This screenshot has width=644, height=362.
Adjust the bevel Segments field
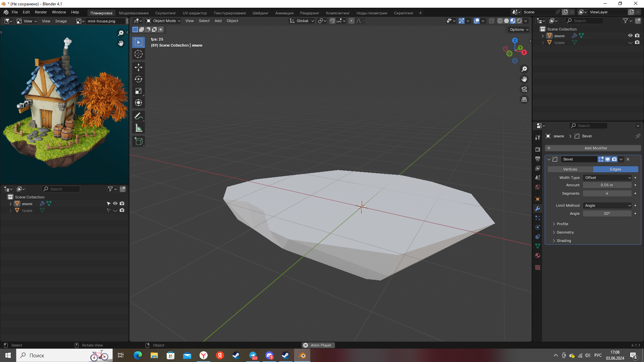click(x=607, y=193)
